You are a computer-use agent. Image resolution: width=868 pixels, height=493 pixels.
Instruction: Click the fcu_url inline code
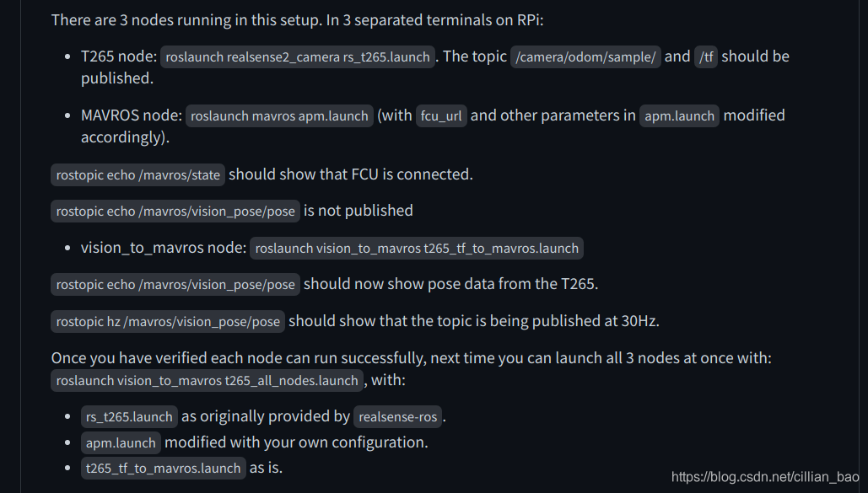(441, 116)
